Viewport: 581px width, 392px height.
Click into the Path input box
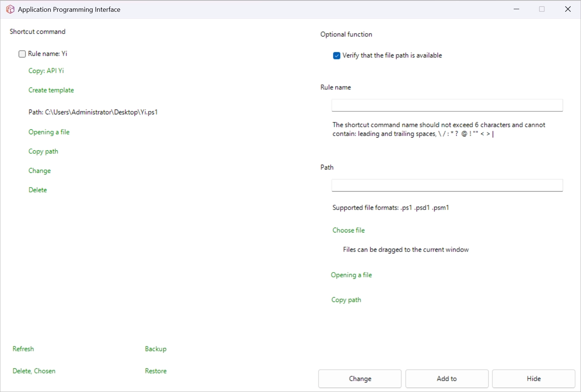coord(447,185)
